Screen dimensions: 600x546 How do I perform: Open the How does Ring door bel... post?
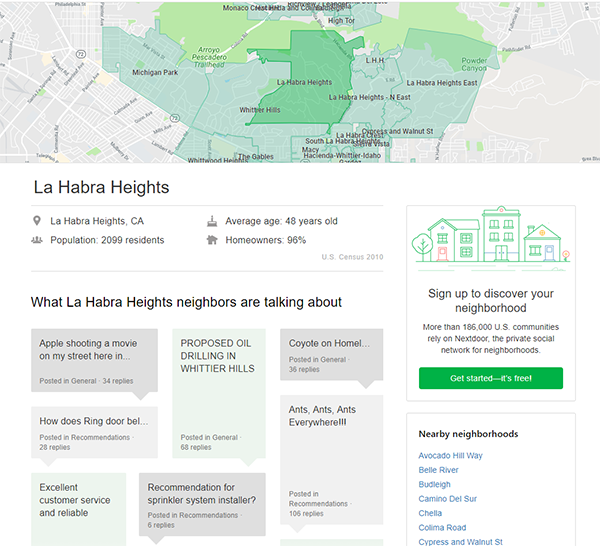(94, 422)
